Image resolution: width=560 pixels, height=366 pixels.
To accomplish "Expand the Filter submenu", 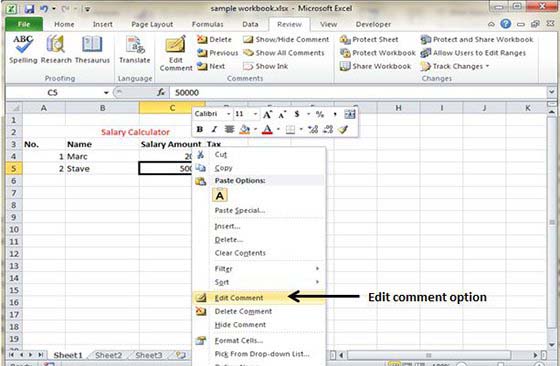I will pos(259,269).
